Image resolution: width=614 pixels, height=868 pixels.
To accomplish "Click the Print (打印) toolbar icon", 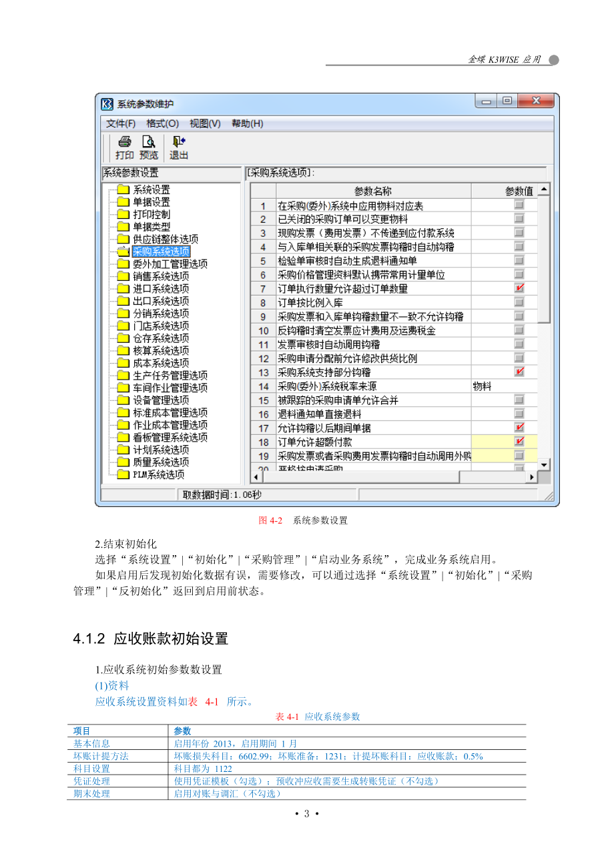I will [x=124, y=141].
